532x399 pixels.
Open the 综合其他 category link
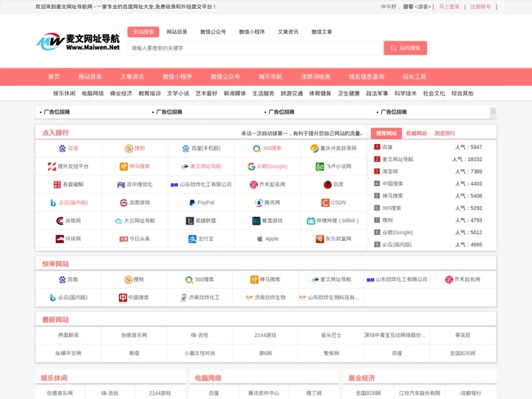(462, 93)
